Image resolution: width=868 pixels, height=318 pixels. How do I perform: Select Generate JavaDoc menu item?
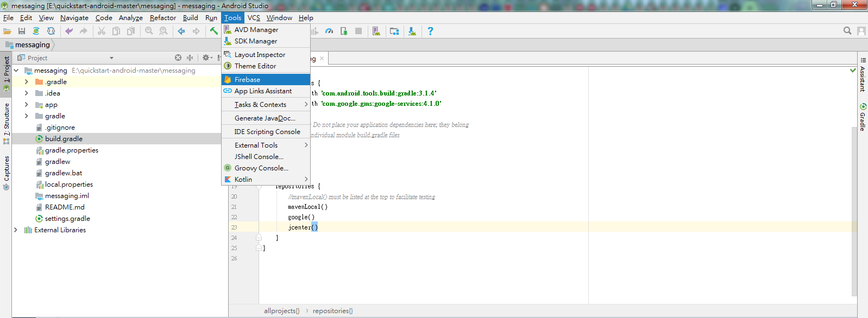pyautogui.click(x=266, y=118)
